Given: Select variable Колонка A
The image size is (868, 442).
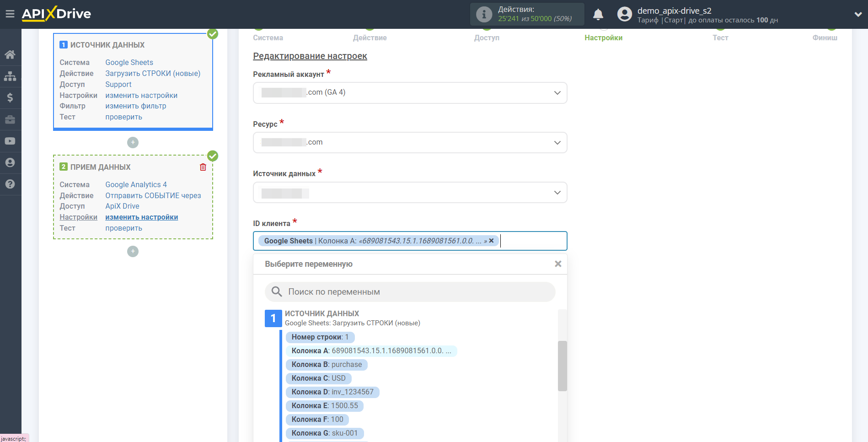Looking at the screenshot, I should (x=371, y=351).
